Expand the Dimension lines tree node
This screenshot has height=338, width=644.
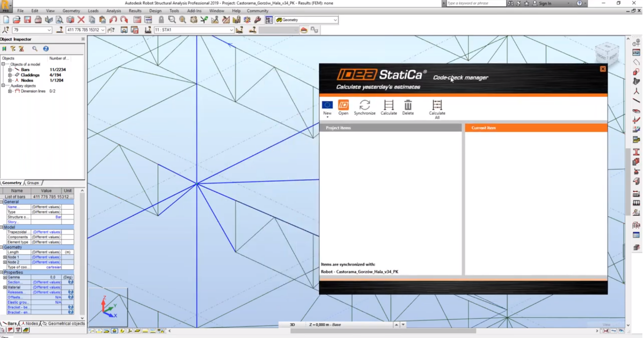[10, 91]
